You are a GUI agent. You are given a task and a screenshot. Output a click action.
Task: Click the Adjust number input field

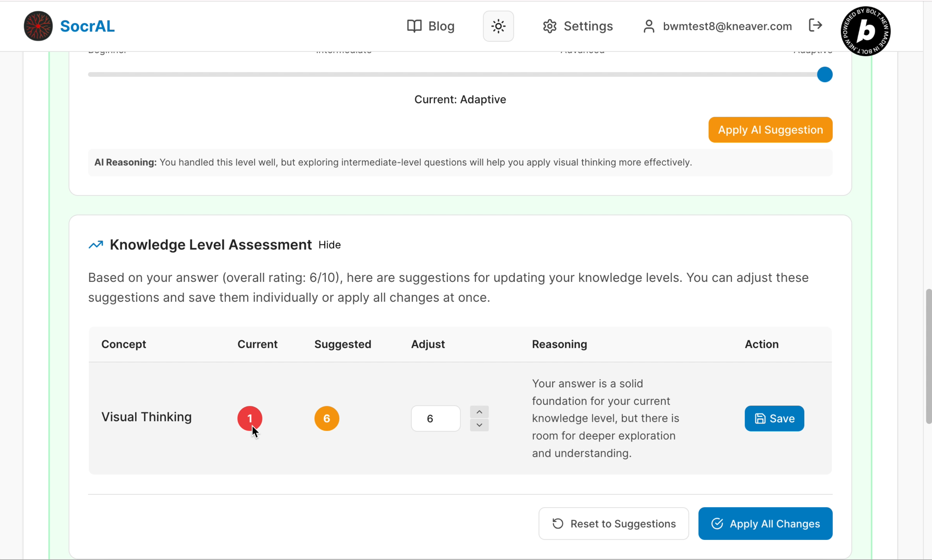(435, 418)
